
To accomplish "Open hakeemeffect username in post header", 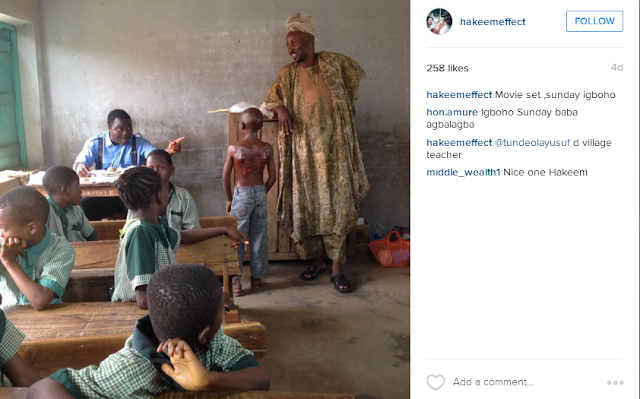I will [493, 22].
